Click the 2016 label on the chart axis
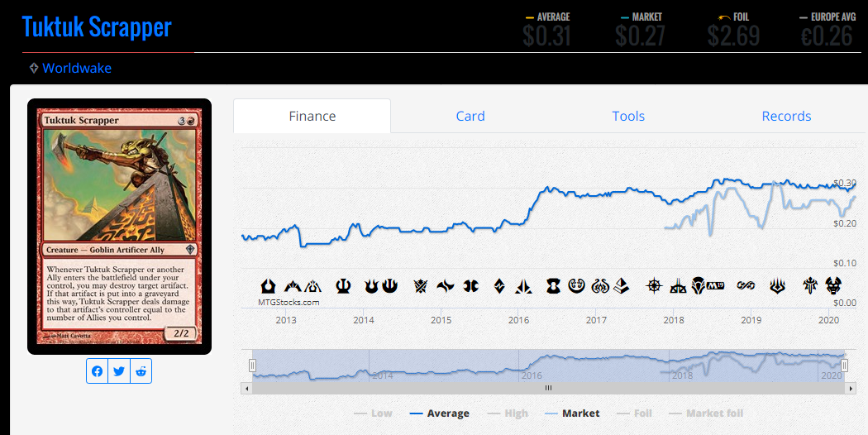Screen dimensions: 868x435 [x=518, y=320]
